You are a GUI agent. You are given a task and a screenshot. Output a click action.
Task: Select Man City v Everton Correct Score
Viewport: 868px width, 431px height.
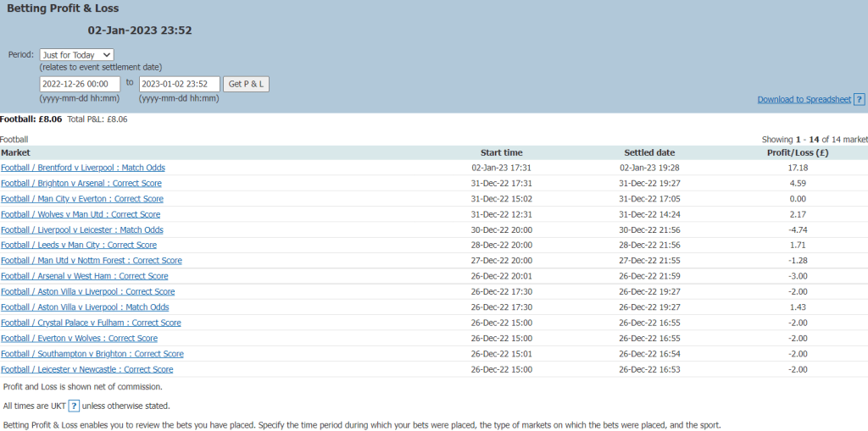pos(82,199)
